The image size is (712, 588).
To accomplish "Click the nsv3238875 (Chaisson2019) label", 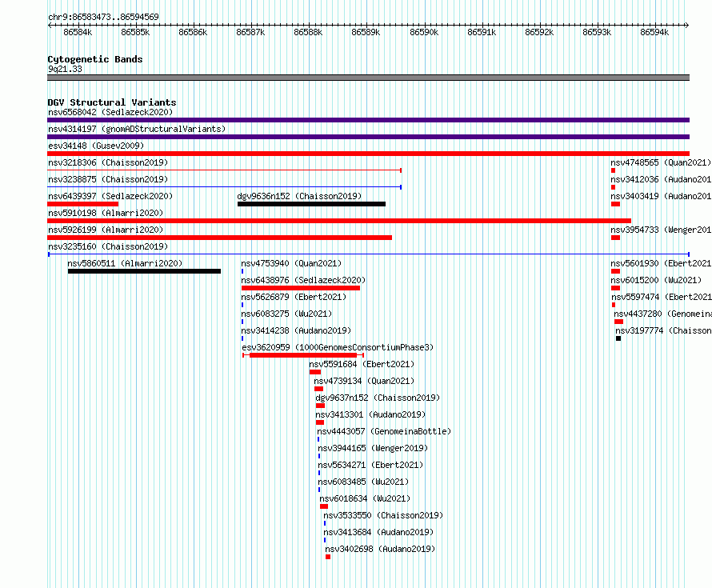I will (108, 179).
